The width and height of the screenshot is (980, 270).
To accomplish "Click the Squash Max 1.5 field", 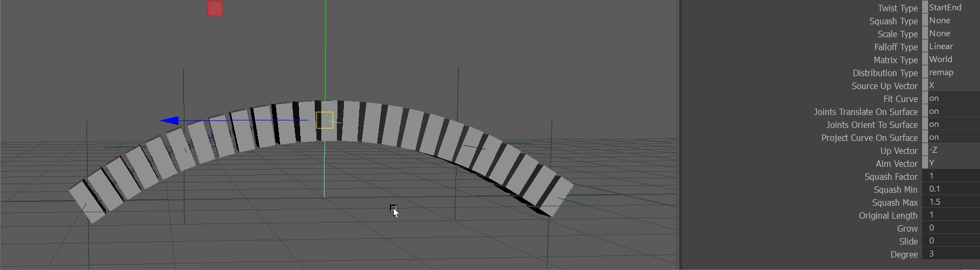I will click(x=951, y=202).
